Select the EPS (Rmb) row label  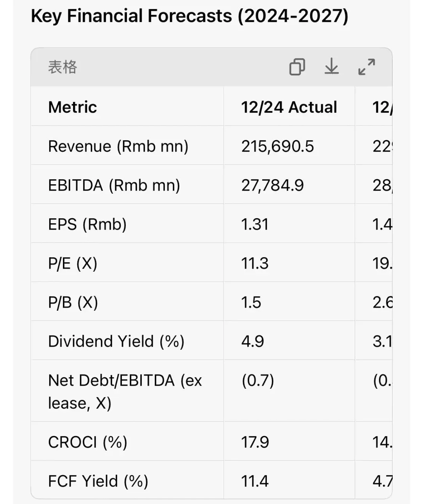tap(87, 224)
